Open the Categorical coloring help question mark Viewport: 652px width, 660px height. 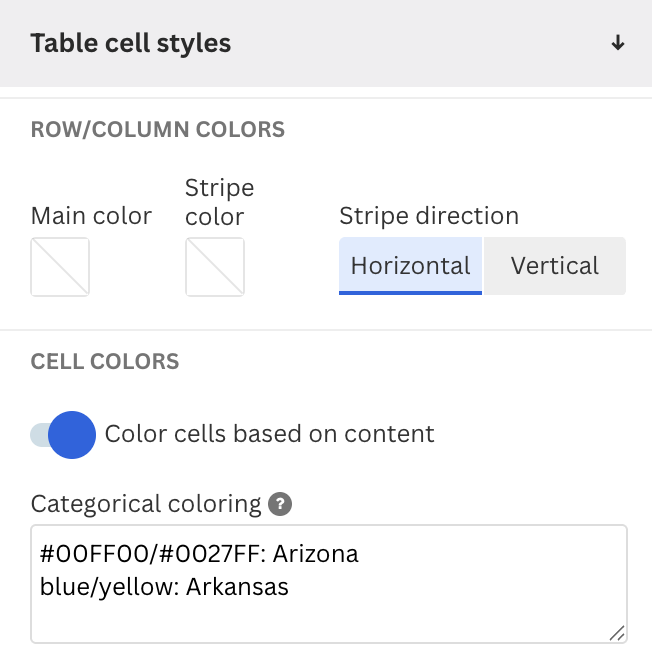point(280,504)
